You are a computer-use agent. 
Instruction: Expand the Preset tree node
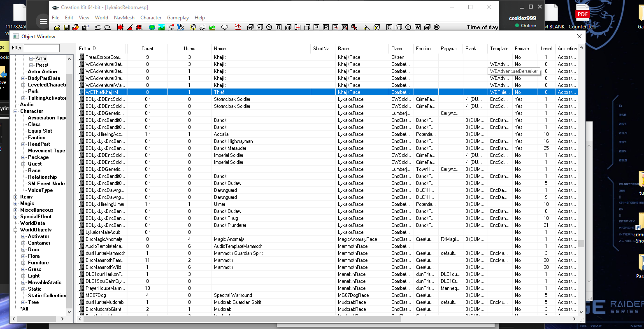[x=31, y=65]
